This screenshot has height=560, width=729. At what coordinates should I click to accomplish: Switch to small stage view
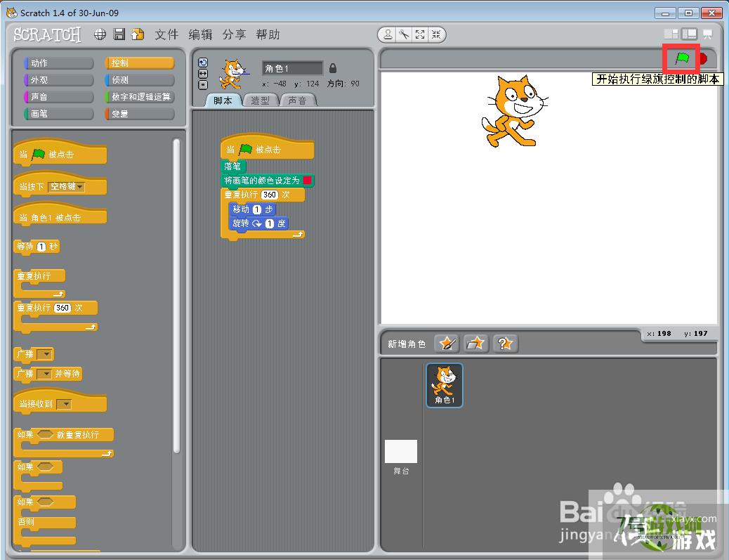671,34
